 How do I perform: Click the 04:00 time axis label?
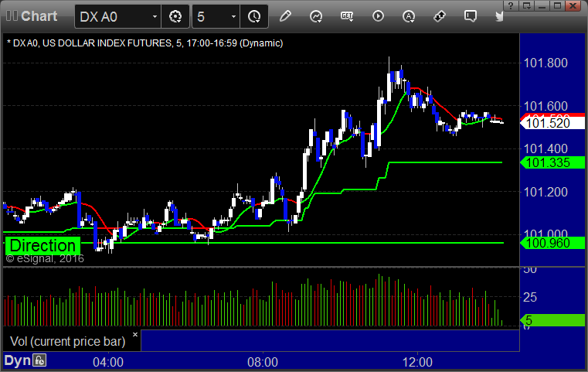tap(108, 362)
